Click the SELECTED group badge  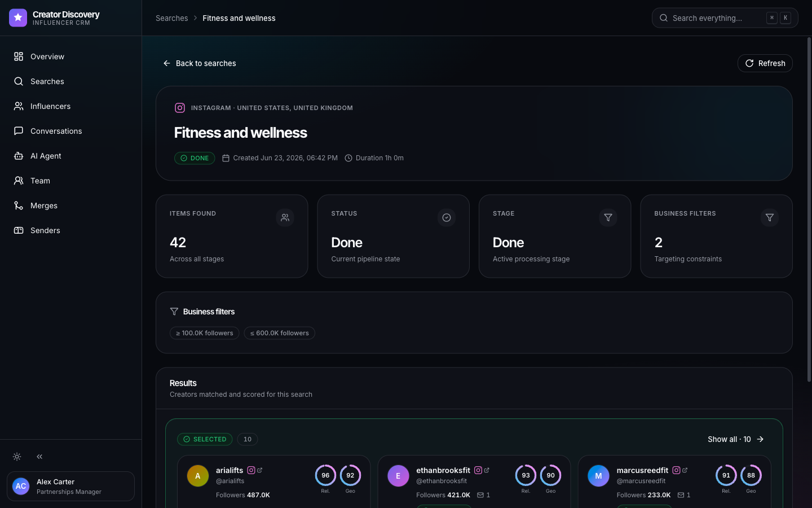(x=205, y=439)
